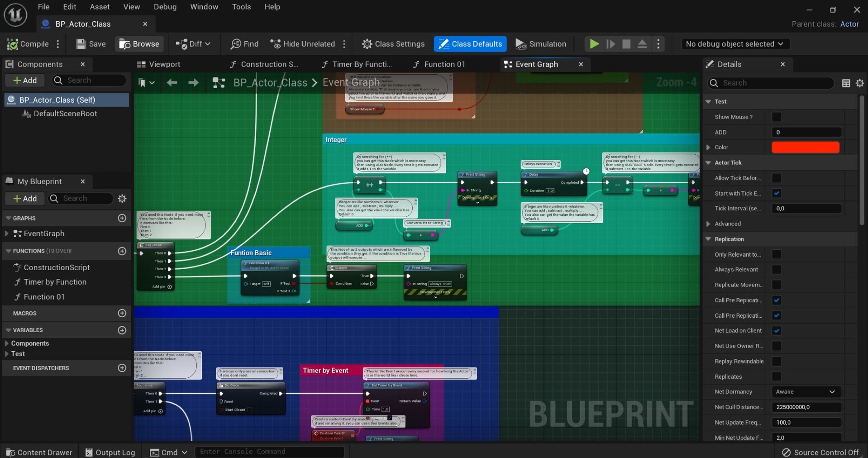Screen dimensions: 868x458
Task: Add a new graph
Action: (x=122, y=218)
